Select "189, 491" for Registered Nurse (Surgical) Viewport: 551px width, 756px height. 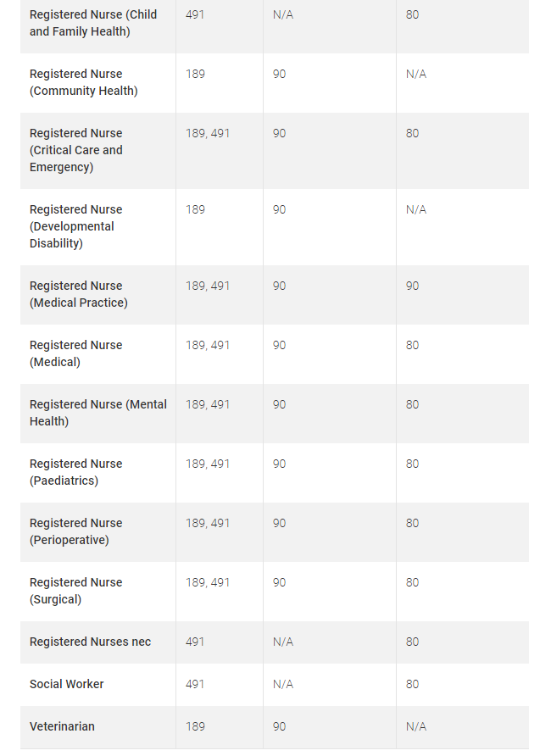point(208,582)
